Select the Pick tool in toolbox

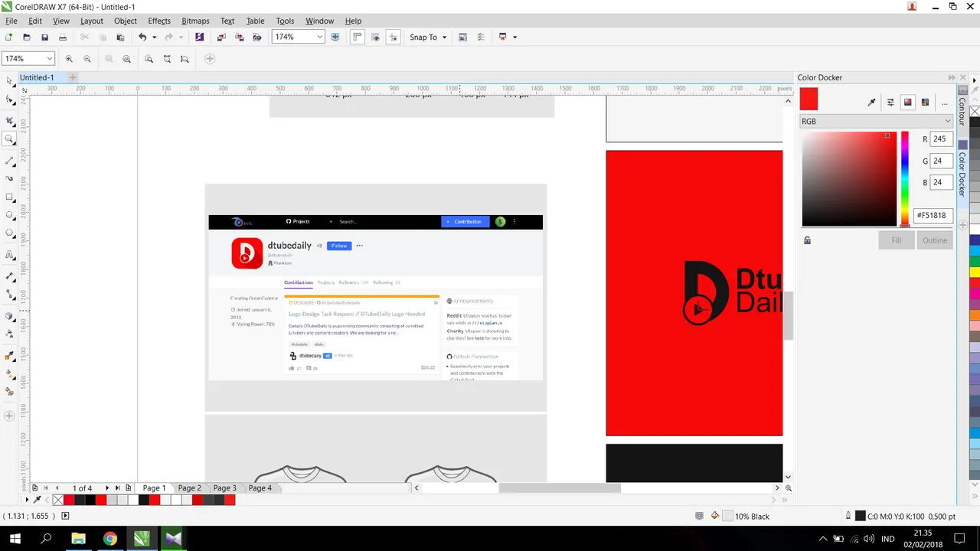click(x=9, y=80)
